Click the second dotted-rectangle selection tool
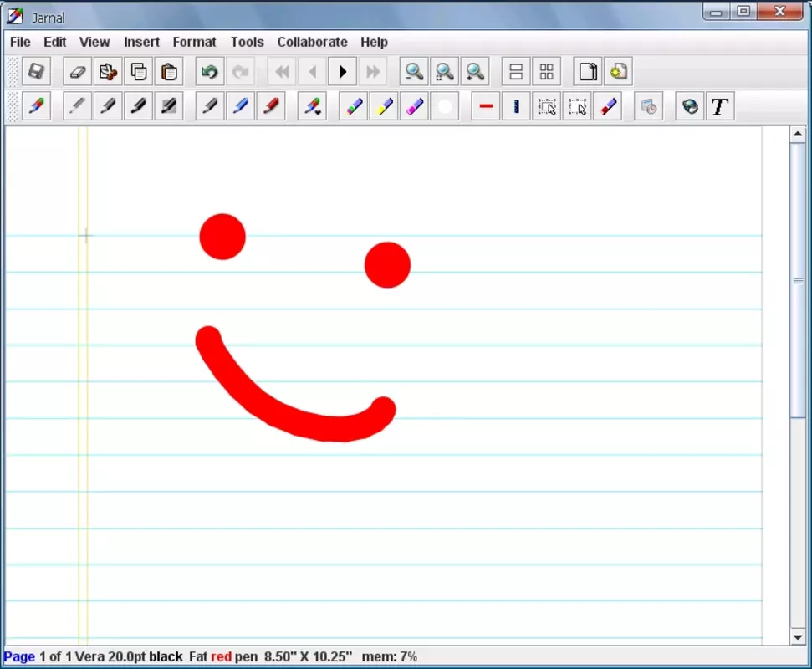This screenshot has height=669, width=812. click(x=577, y=106)
